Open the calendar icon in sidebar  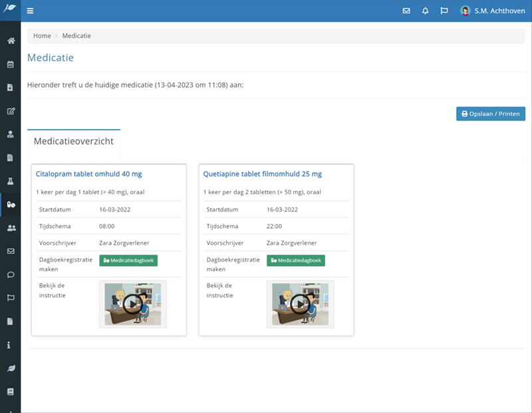click(11, 65)
